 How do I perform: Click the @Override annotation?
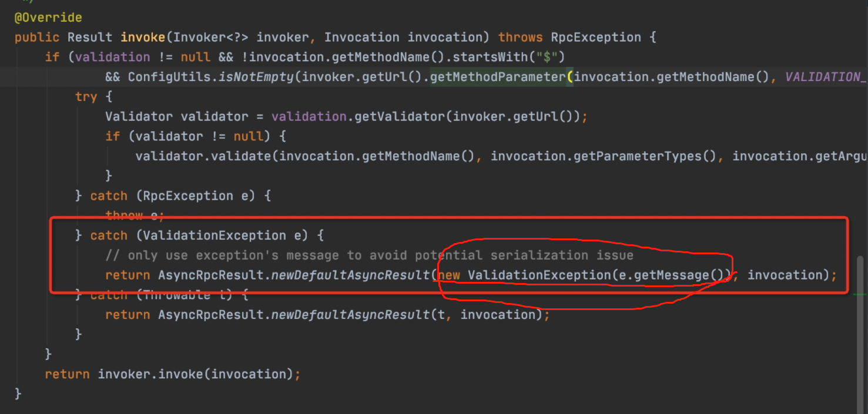coord(48,18)
